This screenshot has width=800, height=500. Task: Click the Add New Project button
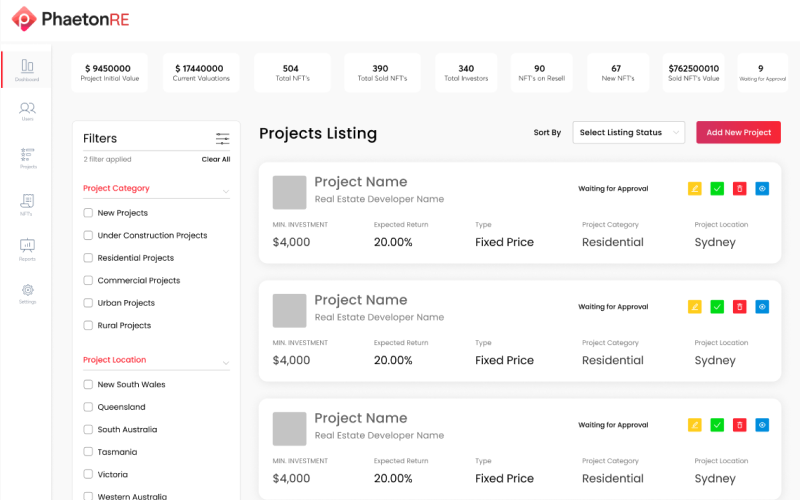coord(738,133)
